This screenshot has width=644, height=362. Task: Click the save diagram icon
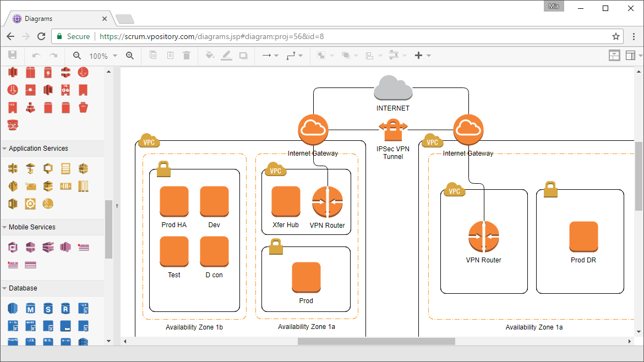pyautogui.click(x=13, y=55)
